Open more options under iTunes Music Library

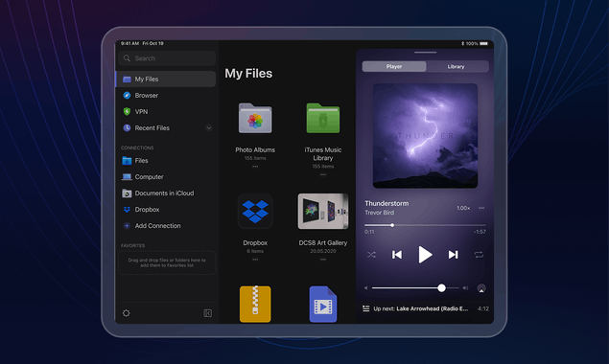click(x=323, y=174)
